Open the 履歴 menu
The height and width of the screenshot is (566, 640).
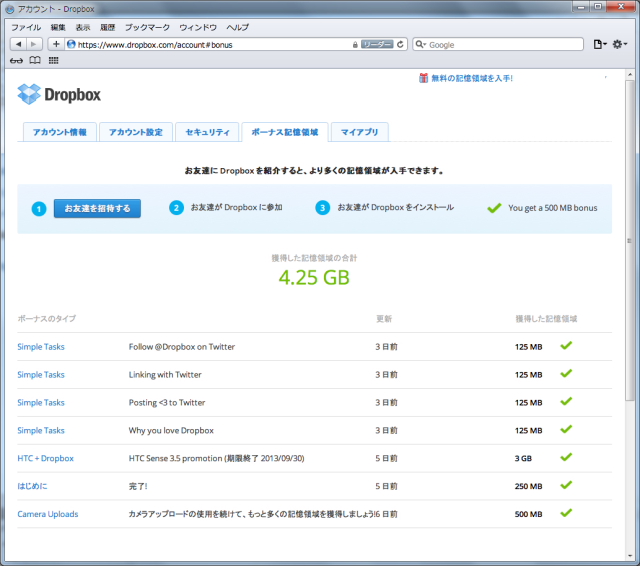pyautogui.click(x=108, y=27)
